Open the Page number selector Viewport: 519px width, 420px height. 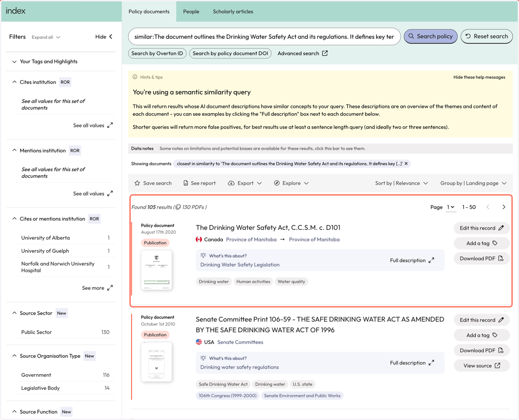[x=451, y=207]
